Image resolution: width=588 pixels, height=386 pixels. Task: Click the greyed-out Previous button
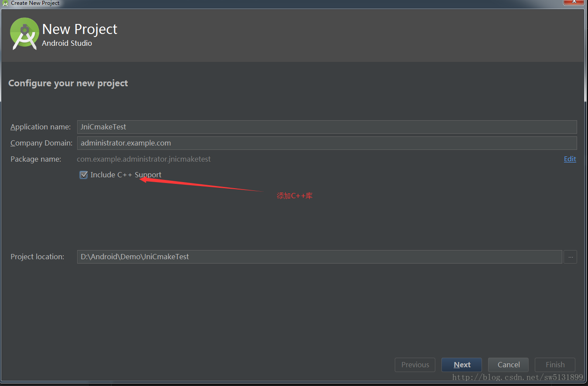pyautogui.click(x=415, y=365)
